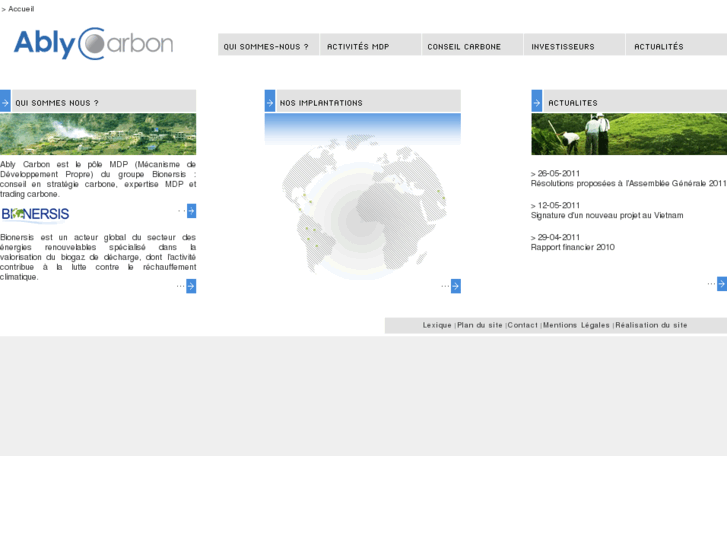
Task: Open the Lexique footer link
Action: (x=437, y=325)
